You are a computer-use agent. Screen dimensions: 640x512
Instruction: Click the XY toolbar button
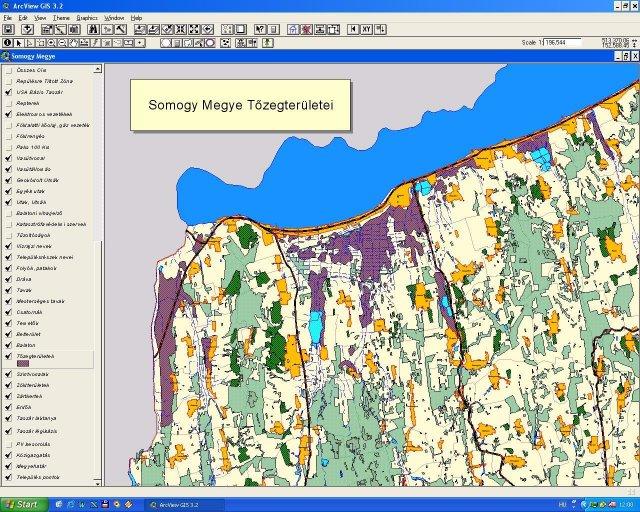point(366,30)
